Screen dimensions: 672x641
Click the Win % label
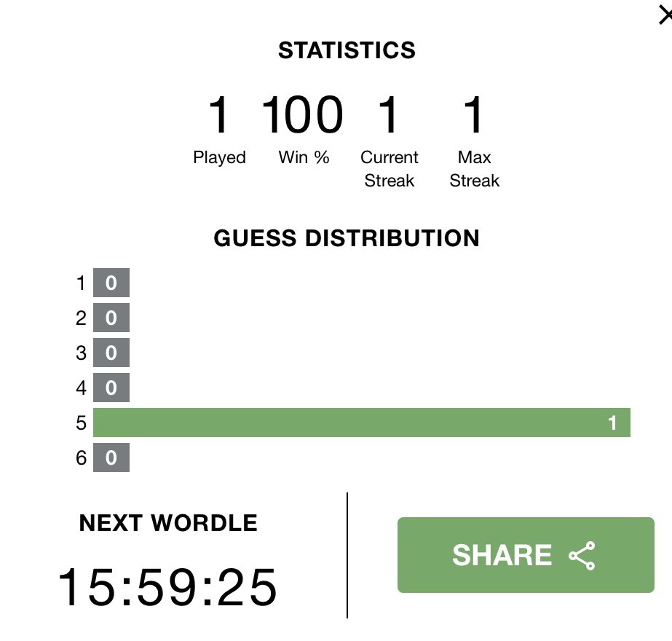pyautogui.click(x=304, y=157)
